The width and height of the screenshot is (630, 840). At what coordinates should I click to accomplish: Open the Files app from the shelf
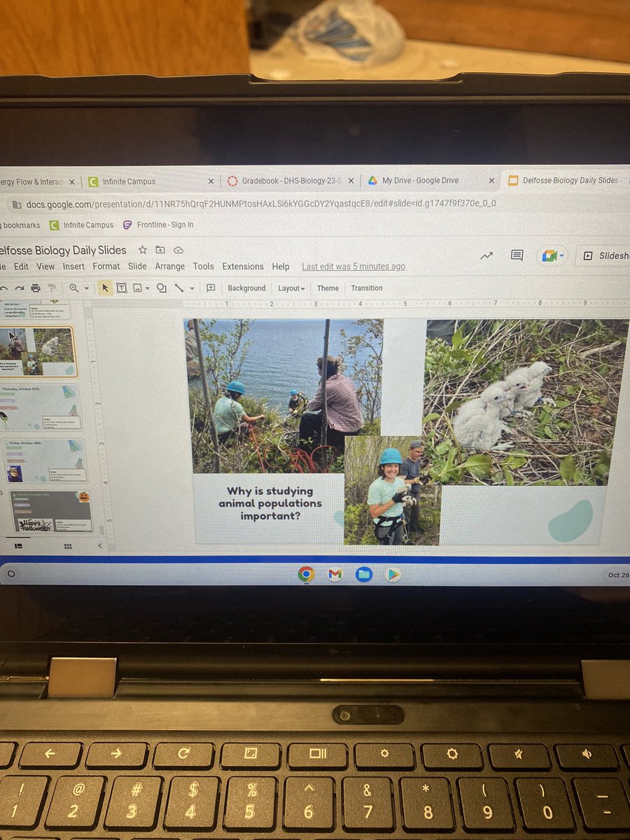click(363, 575)
